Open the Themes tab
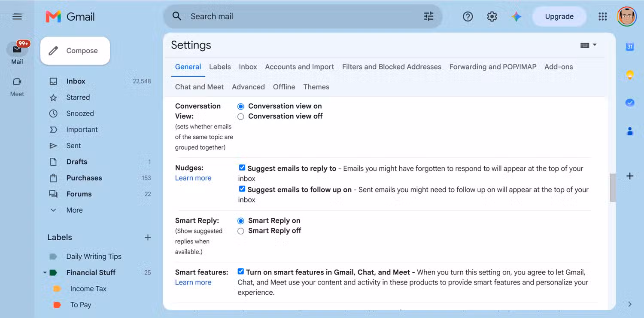The image size is (644, 318). pyautogui.click(x=316, y=87)
